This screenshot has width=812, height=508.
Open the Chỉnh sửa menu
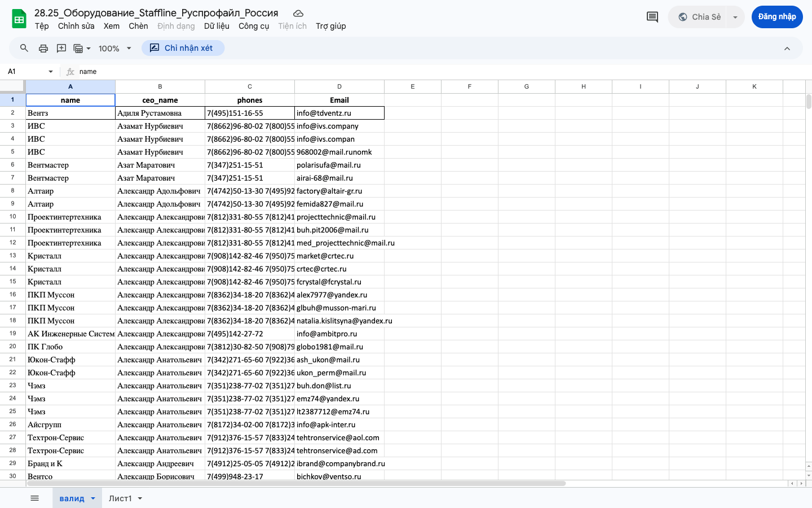point(76,26)
